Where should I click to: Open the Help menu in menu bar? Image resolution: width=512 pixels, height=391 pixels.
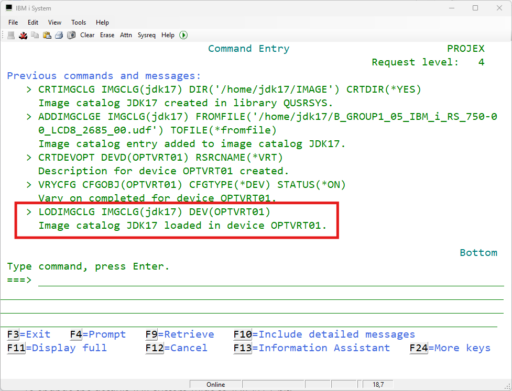[102, 22]
